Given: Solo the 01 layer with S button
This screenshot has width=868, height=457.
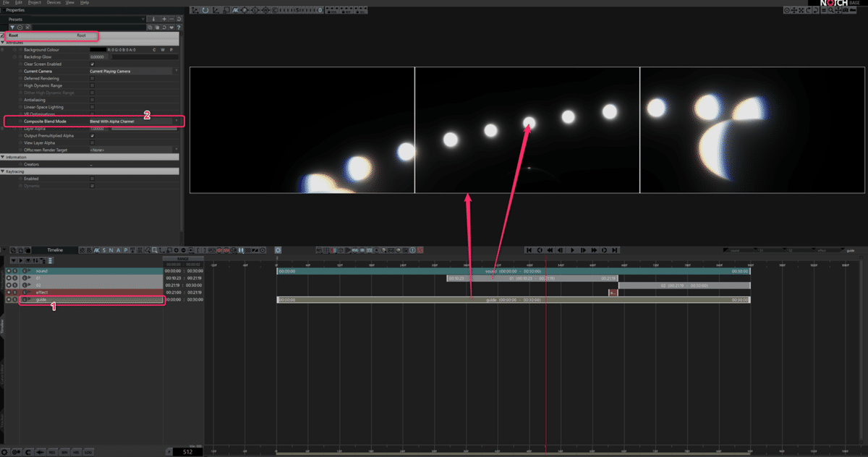Looking at the screenshot, I should coord(14,278).
